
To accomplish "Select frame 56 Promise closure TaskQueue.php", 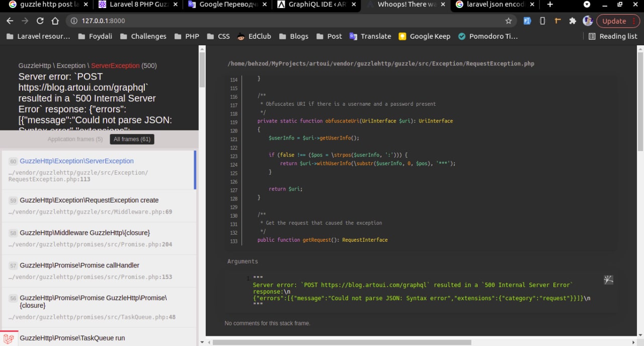I will [98, 307].
